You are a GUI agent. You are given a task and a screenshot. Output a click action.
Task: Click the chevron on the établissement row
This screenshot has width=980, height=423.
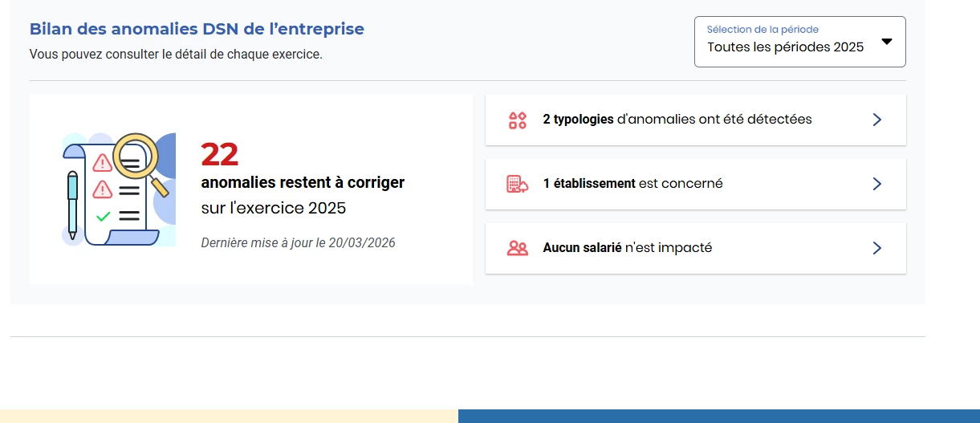[876, 184]
